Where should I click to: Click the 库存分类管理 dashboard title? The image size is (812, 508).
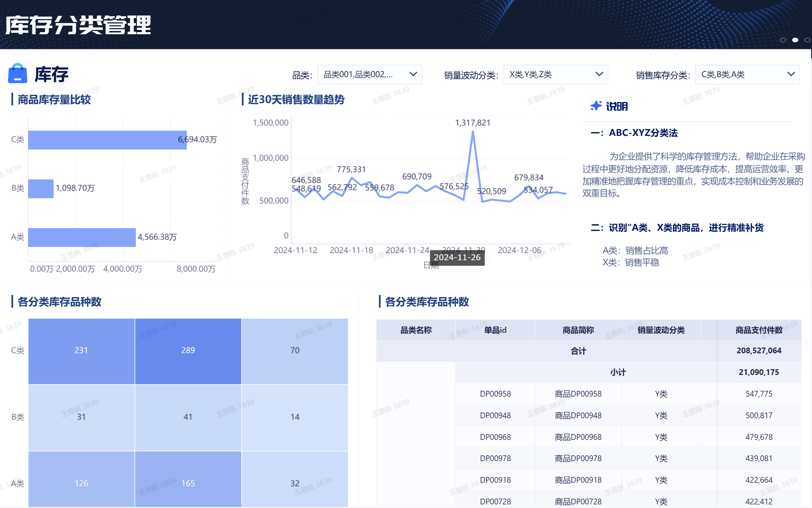coord(78,26)
